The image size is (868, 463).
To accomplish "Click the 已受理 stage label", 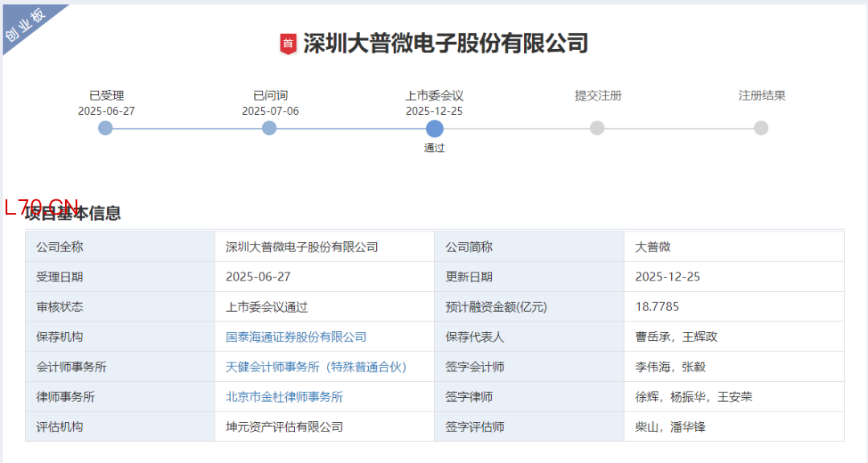I will pos(106,96).
